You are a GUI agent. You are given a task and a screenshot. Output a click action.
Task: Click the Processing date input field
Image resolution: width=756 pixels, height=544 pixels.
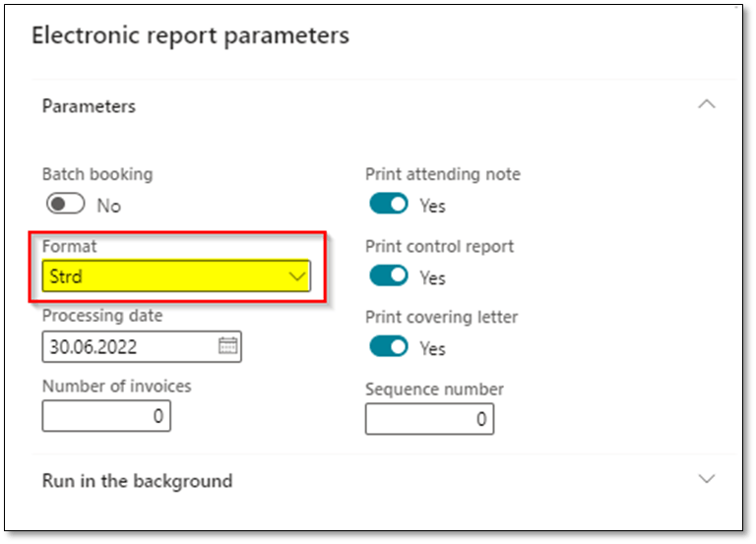coord(128,346)
